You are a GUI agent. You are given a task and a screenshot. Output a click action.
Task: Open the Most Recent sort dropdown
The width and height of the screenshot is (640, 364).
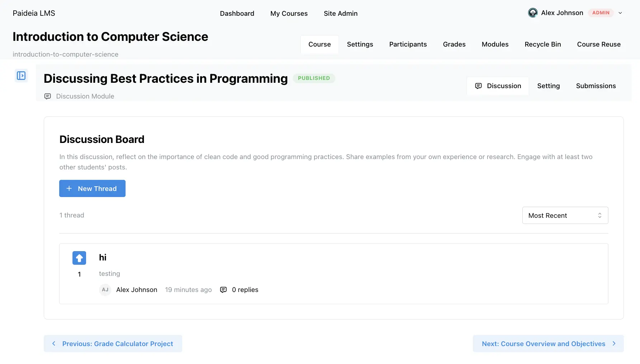click(x=565, y=215)
